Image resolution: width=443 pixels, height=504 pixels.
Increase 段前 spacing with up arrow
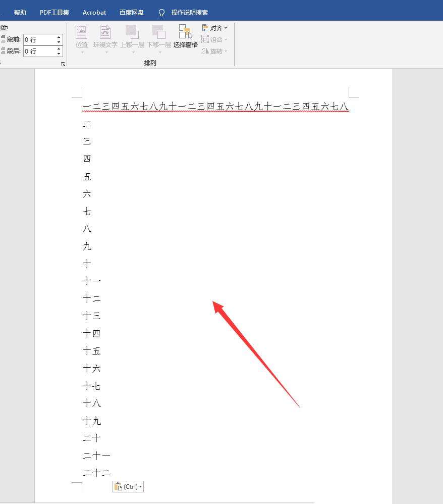pyautogui.click(x=59, y=37)
